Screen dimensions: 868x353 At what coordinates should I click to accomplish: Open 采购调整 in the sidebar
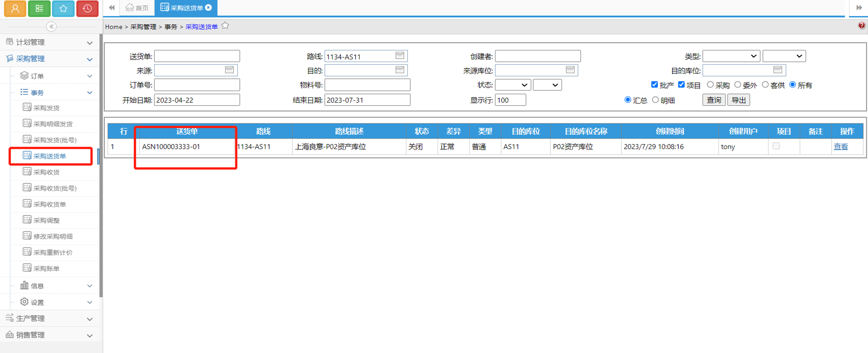pos(47,220)
